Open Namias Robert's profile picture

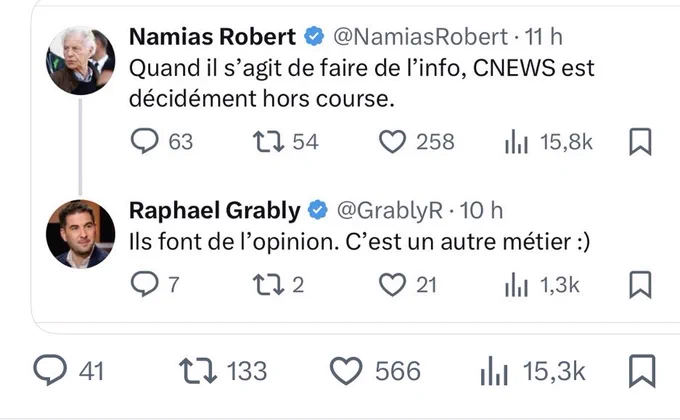81,60
